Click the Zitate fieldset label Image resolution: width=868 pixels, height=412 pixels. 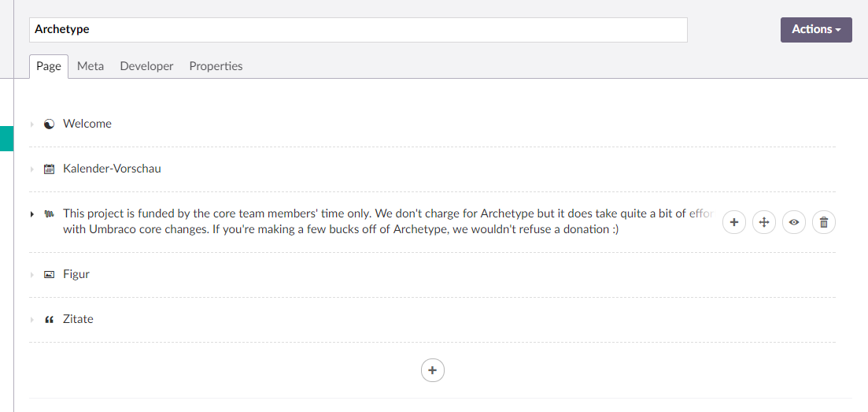tap(78, 319)
